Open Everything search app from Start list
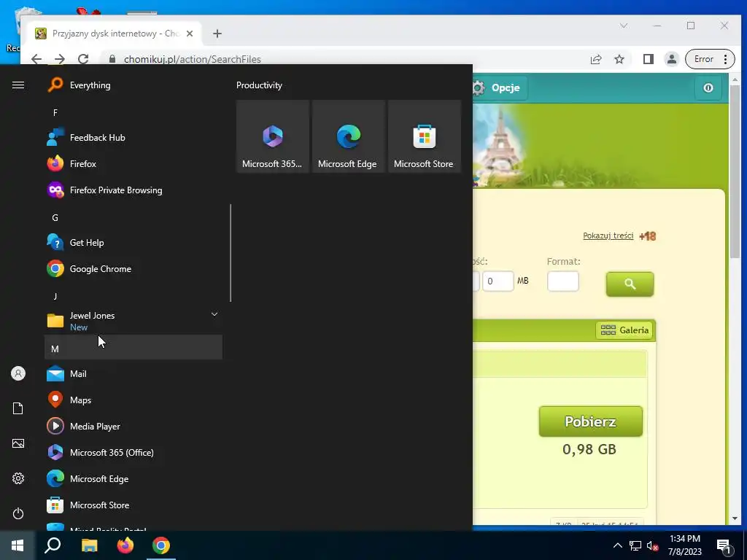The image size is (747, 560). point(133,85)
